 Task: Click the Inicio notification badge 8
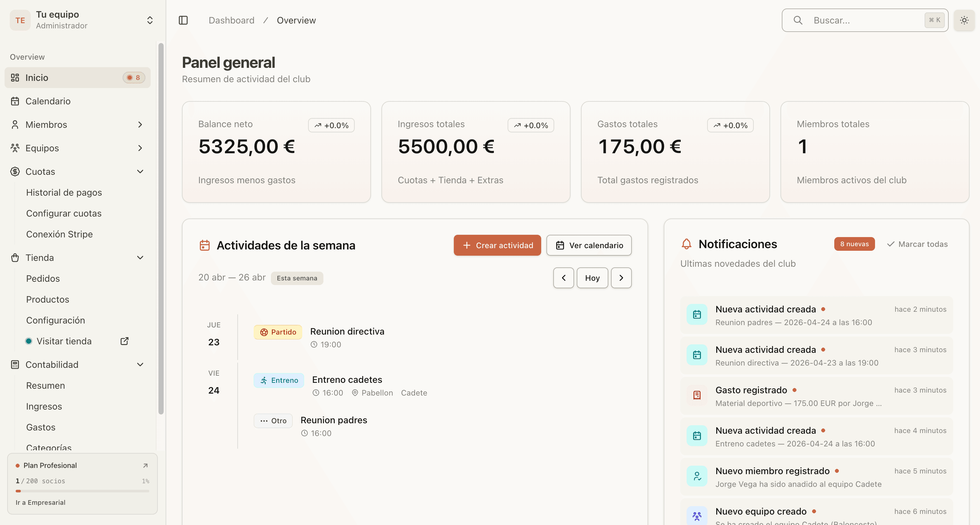[134, 78]
